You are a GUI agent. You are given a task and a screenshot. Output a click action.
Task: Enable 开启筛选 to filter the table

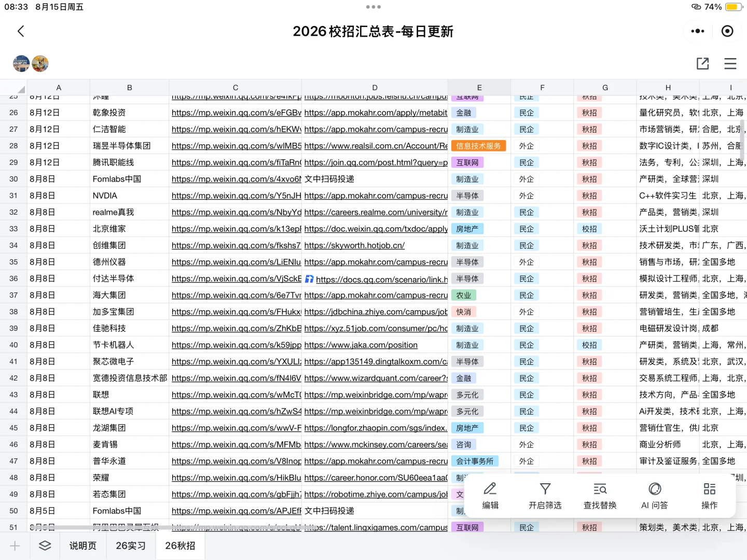point(545,495)
